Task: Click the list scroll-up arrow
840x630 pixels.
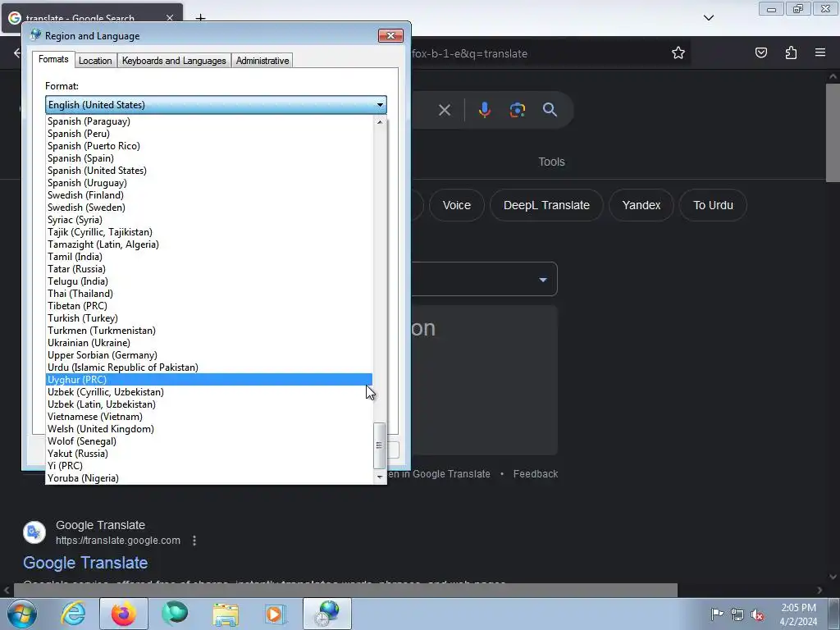Action: (x=380, y=122)
